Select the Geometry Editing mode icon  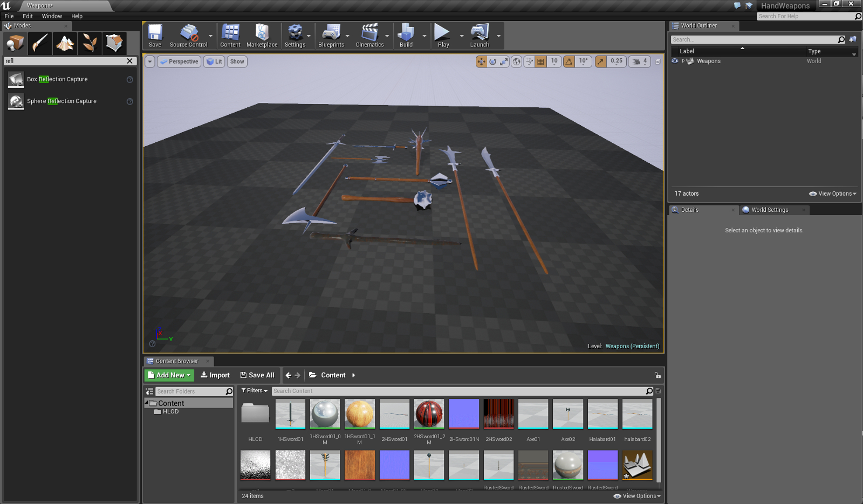(114, 43)
